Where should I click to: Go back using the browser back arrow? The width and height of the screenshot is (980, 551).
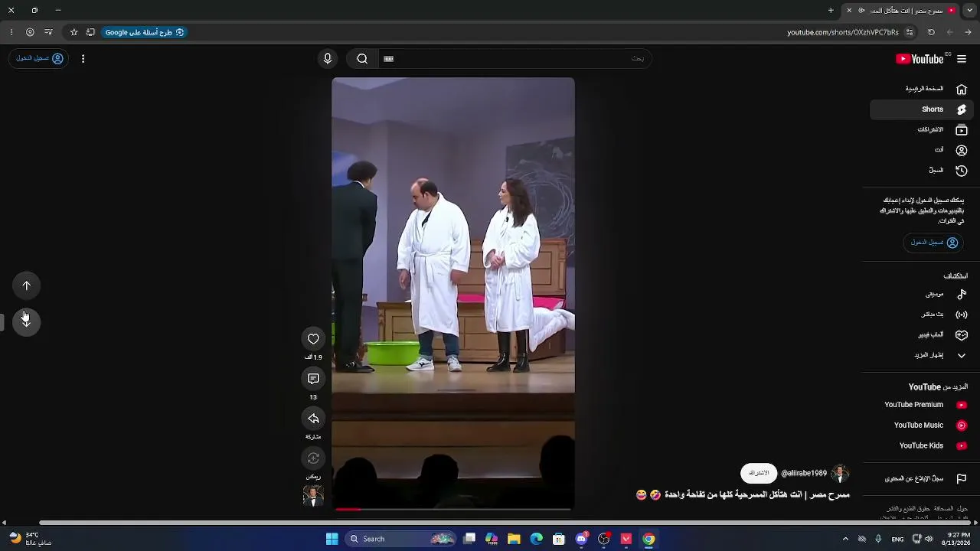pyautogui.click(x=969, y=32)
